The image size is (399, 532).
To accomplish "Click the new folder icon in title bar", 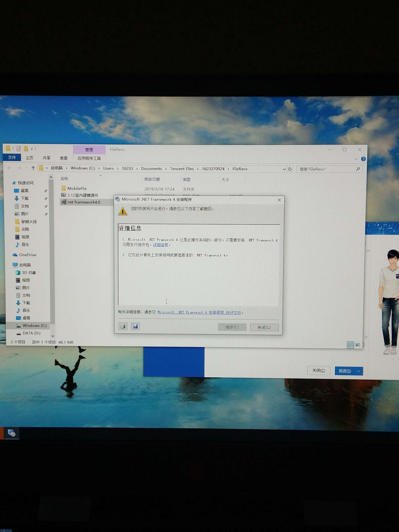I will point(26,149).
